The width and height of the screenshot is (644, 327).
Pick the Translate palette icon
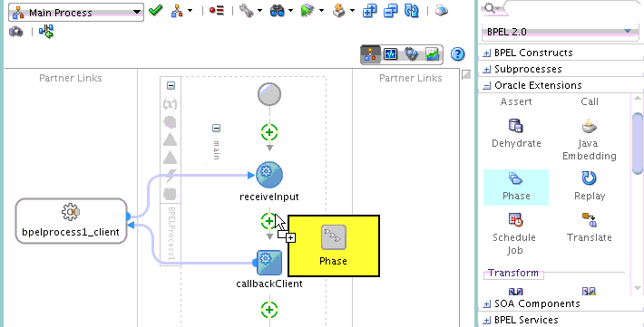point(590,220)
